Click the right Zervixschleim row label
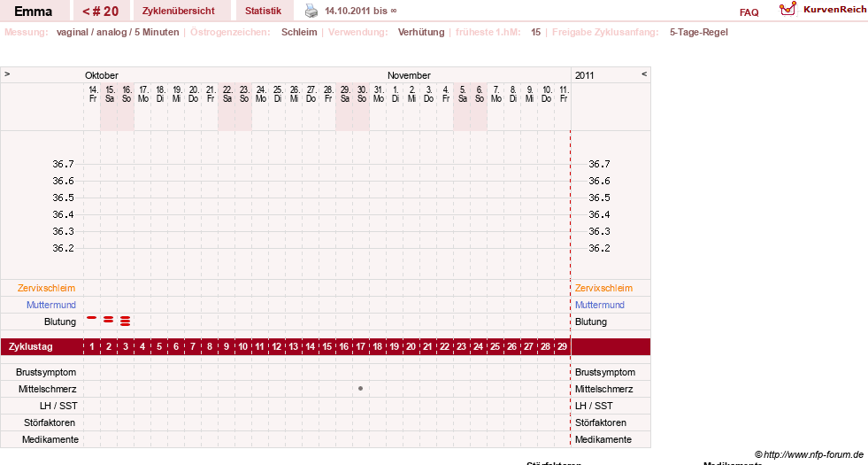868x465 pixels. [603, 288]
